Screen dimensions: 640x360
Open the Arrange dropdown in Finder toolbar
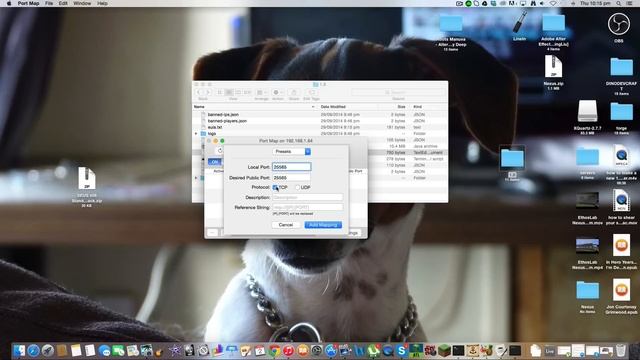(261, 93)
